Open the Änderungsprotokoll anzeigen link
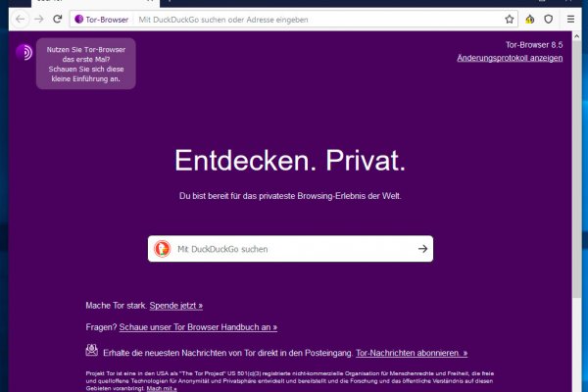This screenshot has width=588, height=392. click(510, 58)
